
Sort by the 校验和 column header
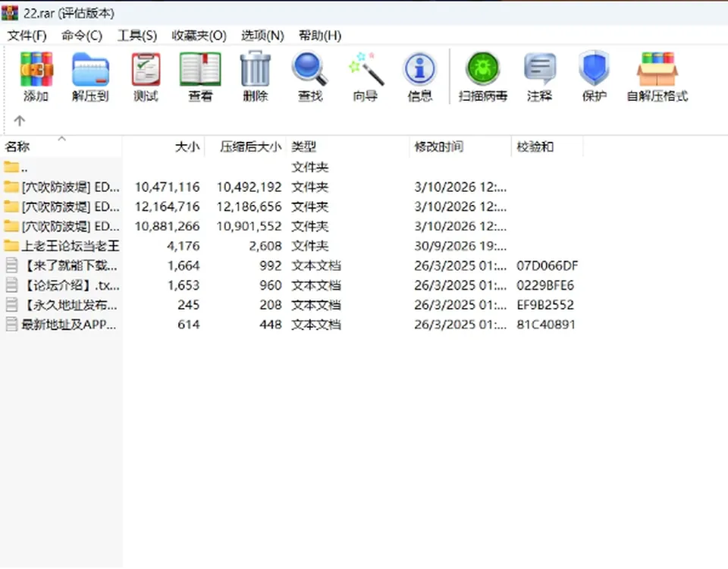tap(547, 146)
